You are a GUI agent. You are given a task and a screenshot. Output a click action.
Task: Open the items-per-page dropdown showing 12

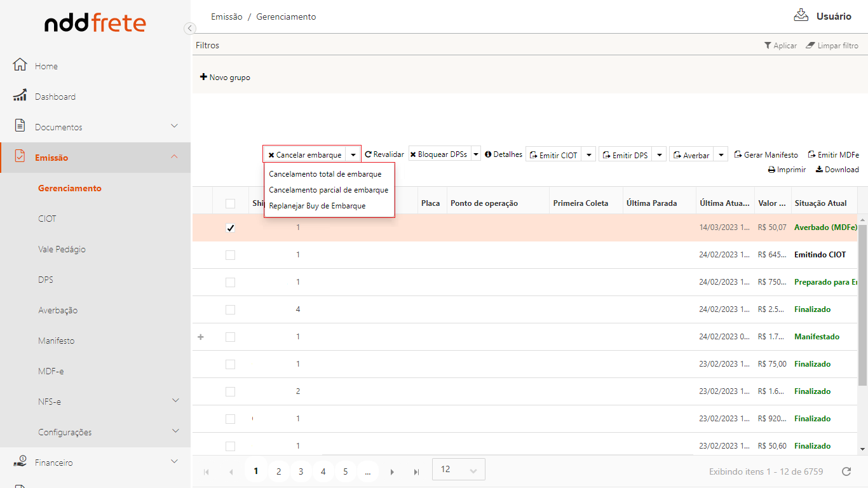tap(458, 470)
